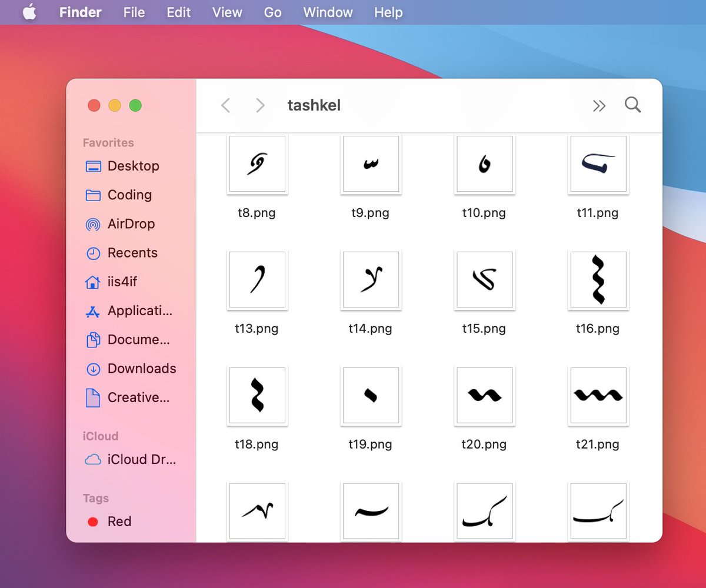The width and height of the screenshot is (706, 588).
Task: Click the t19.png file name
Action: pyautogui.click(x=371, y=445)
